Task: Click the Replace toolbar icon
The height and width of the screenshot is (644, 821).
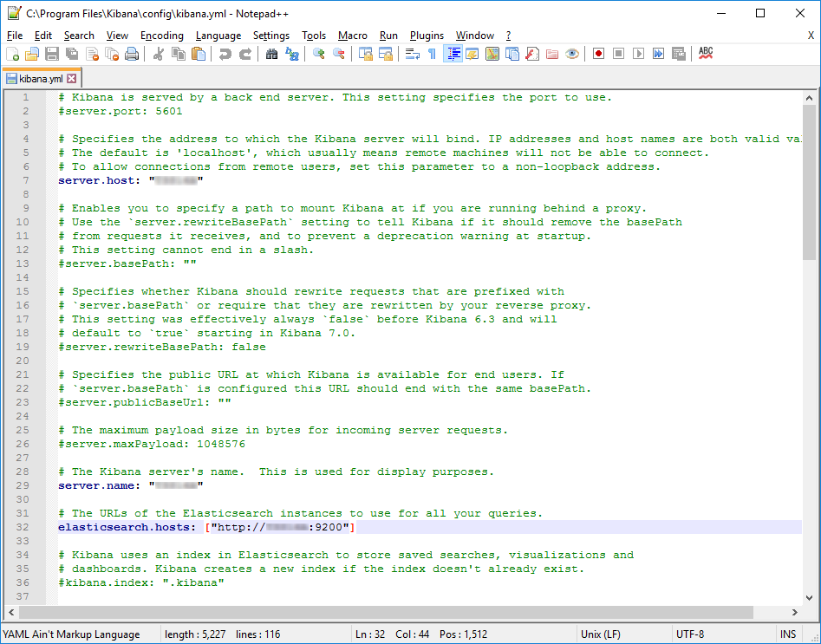Action: (292, 54)
